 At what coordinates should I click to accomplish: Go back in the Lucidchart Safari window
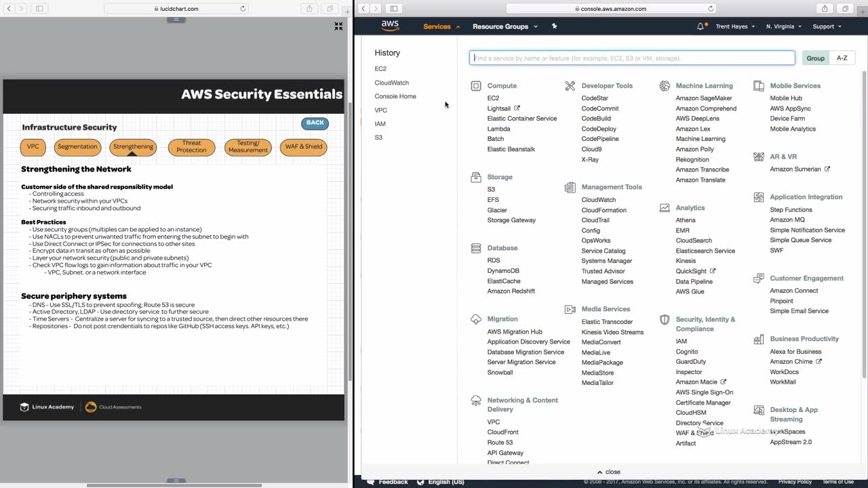pyautogui.click(x=9, y=9)
